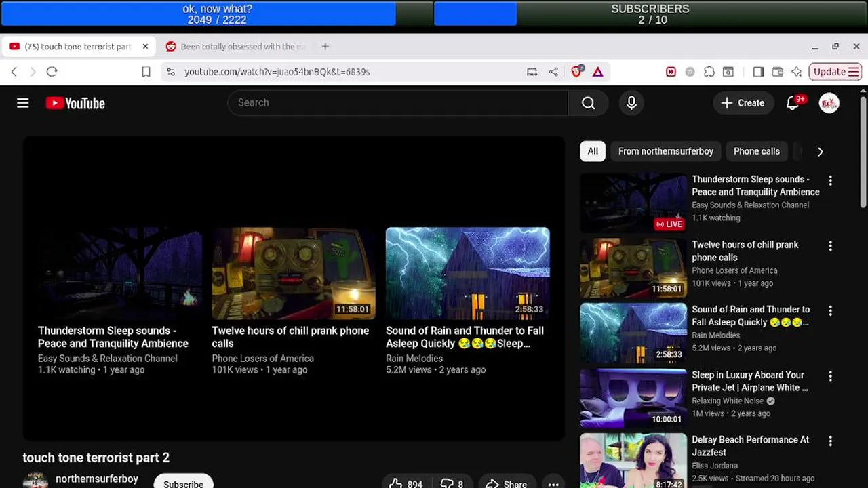Open sidebar Sleep in Luxury thumbnail
868x488 pixels.
click(633, 398)
